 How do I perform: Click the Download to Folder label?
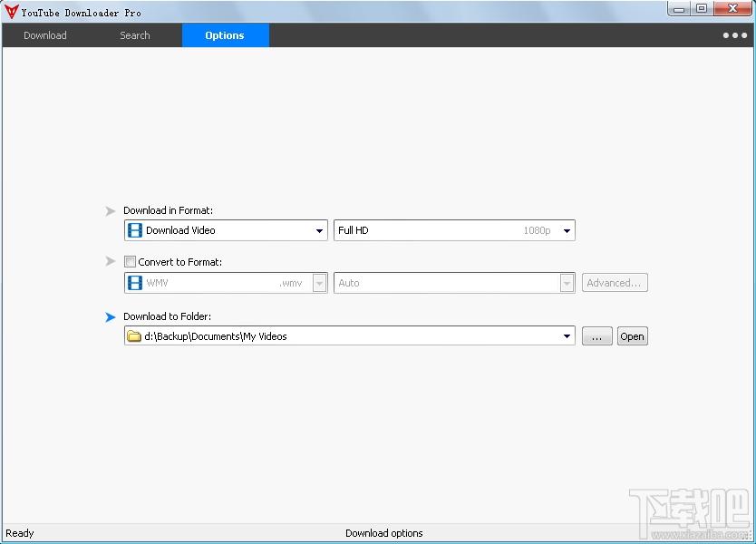pos(168,316)
